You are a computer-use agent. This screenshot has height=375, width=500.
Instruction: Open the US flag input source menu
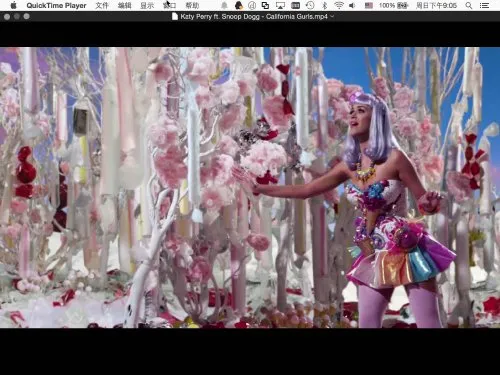point(369,5)
